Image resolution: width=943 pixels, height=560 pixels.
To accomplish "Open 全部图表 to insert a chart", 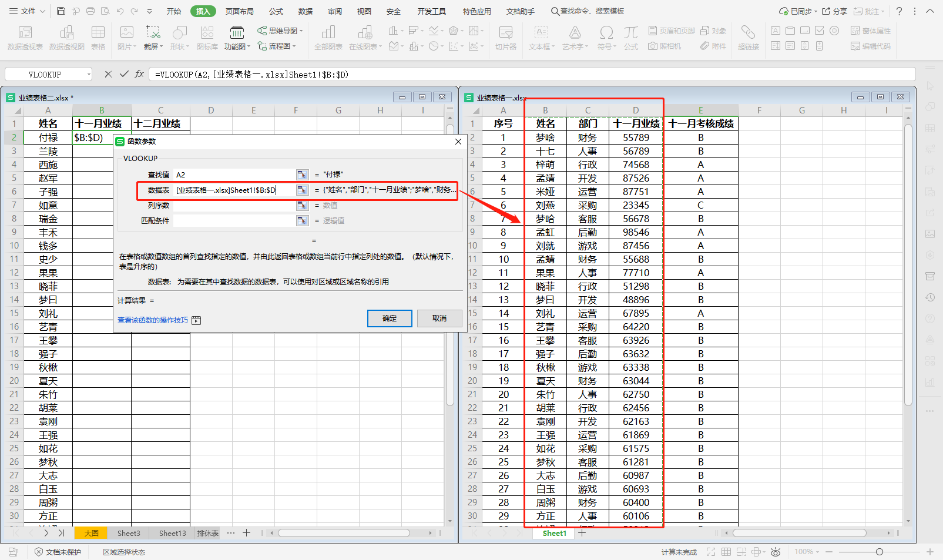I will (328, 38).
